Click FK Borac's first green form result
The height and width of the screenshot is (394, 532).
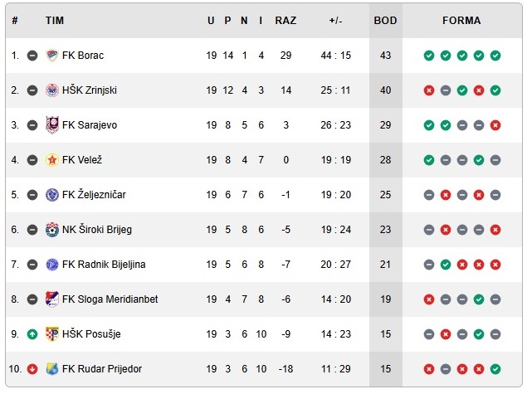pyautogui.click(x=429, y=56)
